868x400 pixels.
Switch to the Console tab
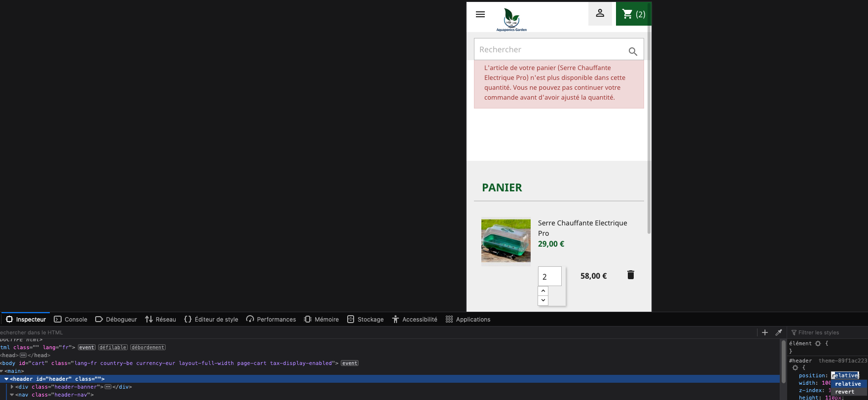71,319
